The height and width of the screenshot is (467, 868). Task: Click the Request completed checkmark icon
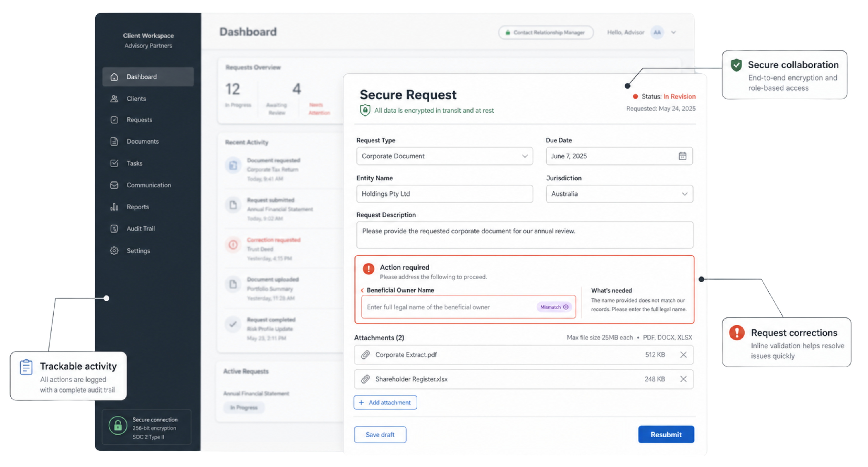(x=233, y=325)
